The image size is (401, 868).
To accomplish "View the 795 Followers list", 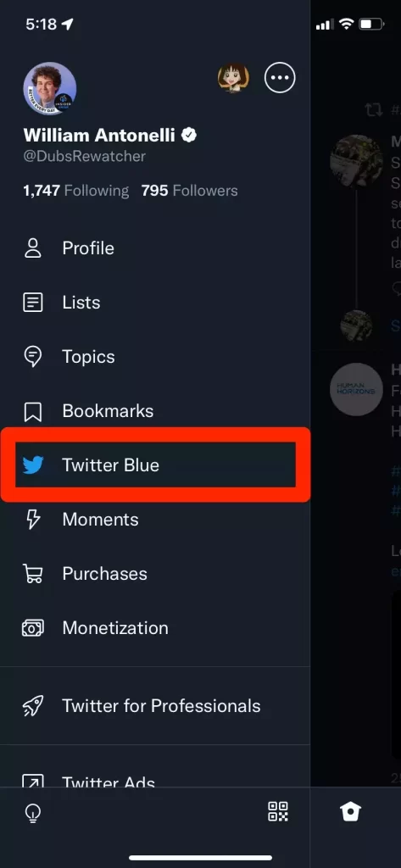I will coord(189,191).
